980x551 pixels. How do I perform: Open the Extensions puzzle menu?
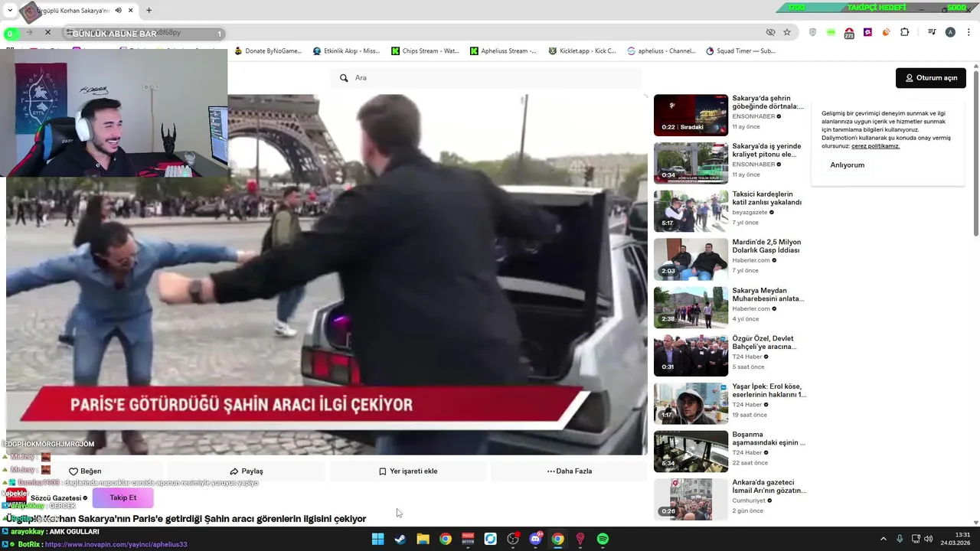(904, 32)
